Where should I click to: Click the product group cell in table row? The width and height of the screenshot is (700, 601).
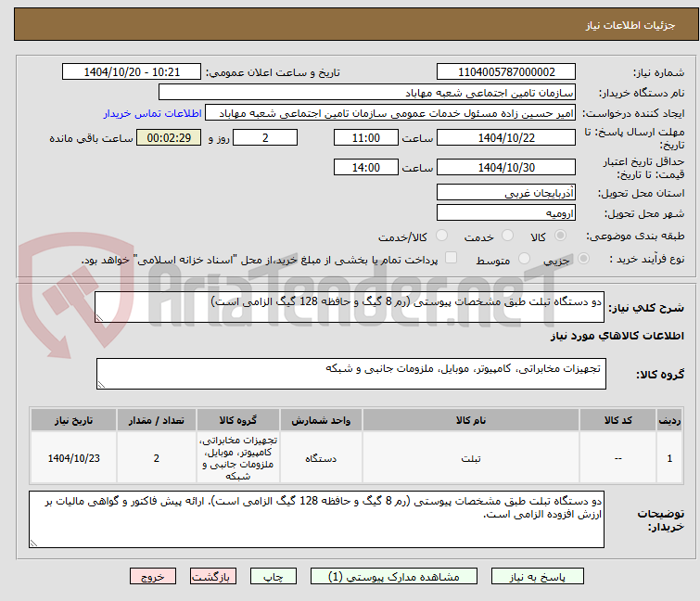[x=238, y=458]
